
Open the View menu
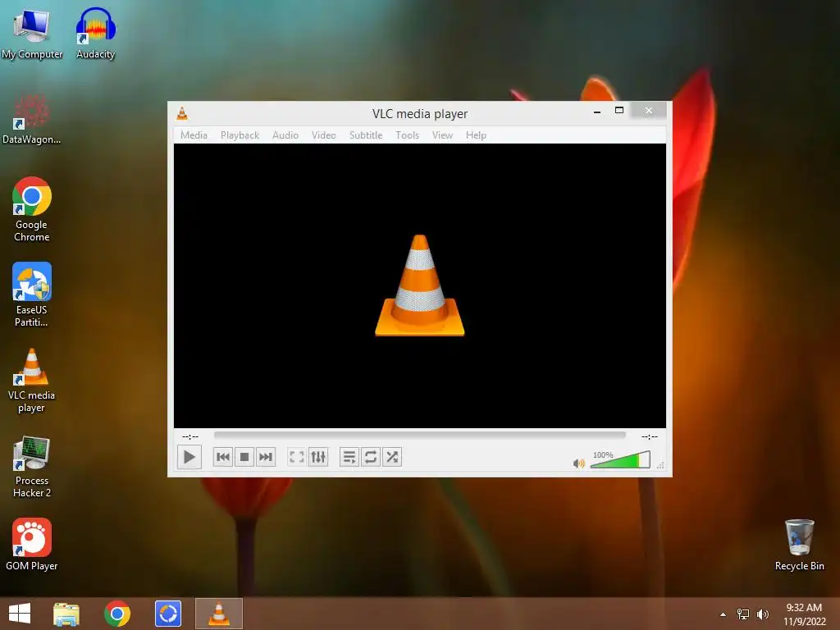tap(442, 135)
